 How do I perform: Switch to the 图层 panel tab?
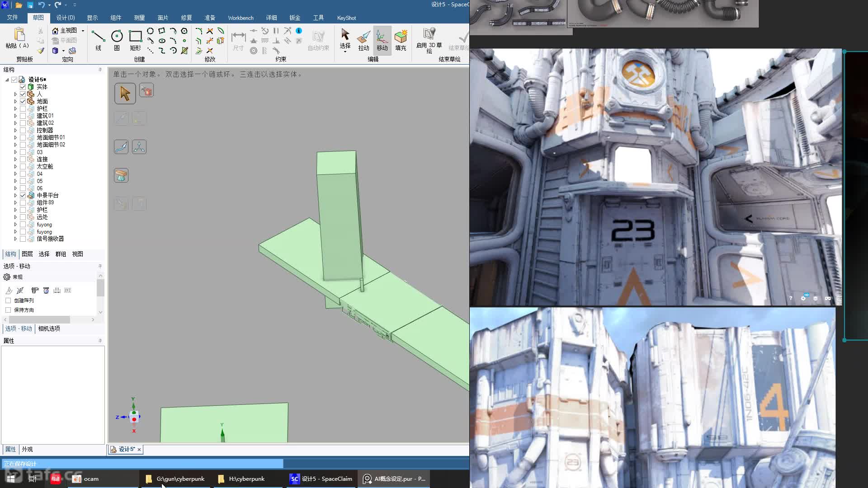(27, 254)
